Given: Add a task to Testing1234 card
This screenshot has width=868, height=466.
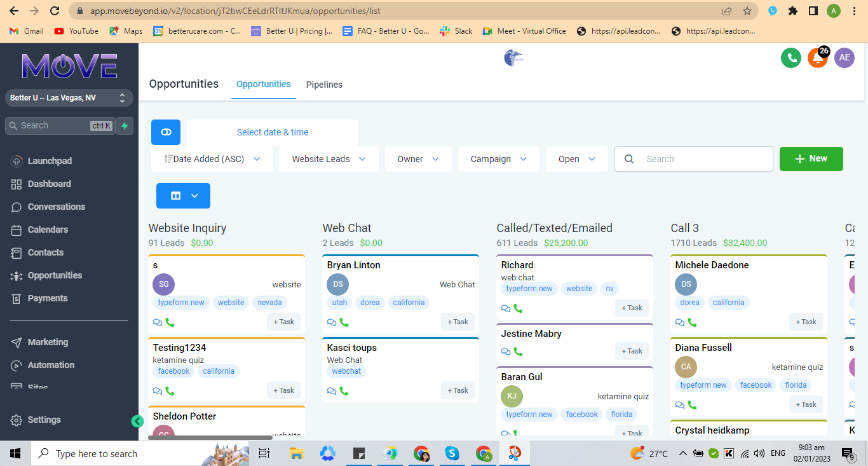Looking at the screenshot, I should click(x=283, y=390).
